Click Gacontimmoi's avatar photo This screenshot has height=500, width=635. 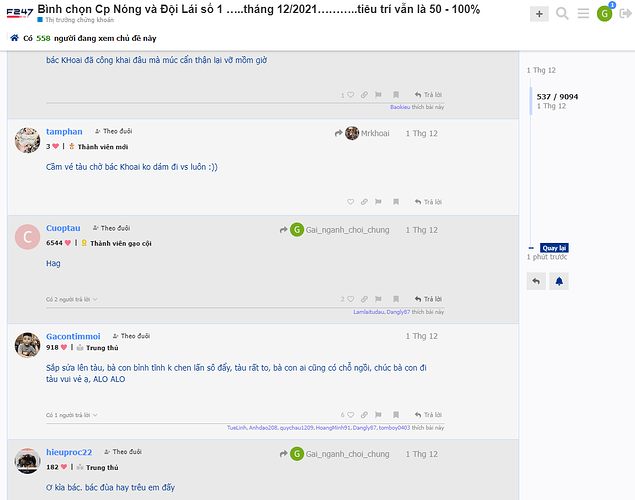click(28, 345)
